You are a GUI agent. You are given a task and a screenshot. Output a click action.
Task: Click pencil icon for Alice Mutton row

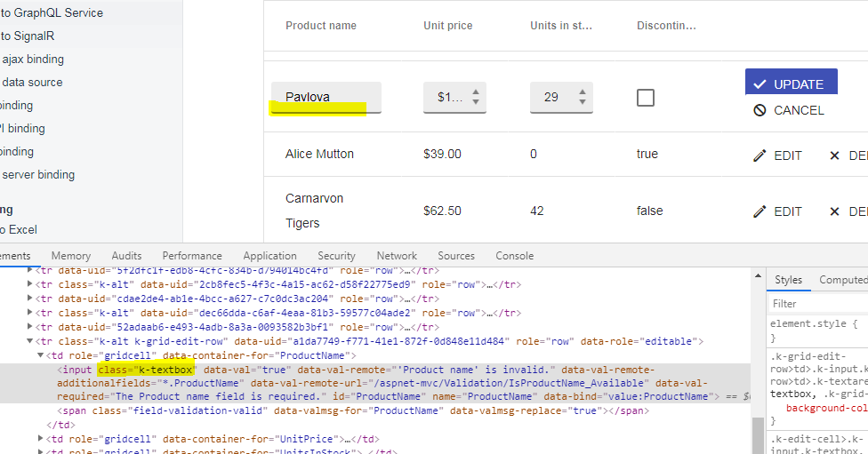(x=760, y=156)
